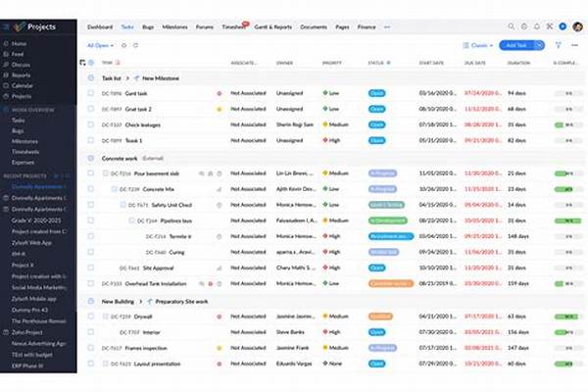Click the Home icon in sidebar

(x=8, y=44)
